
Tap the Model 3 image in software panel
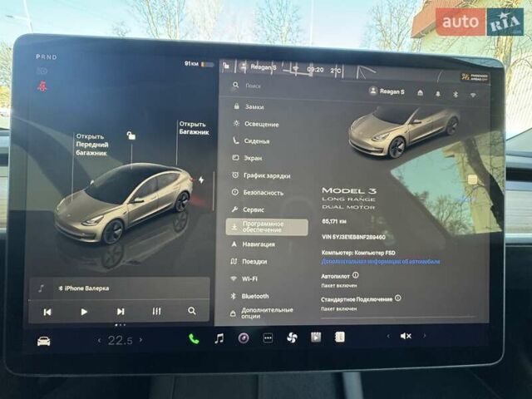click(x=402, y=131)
